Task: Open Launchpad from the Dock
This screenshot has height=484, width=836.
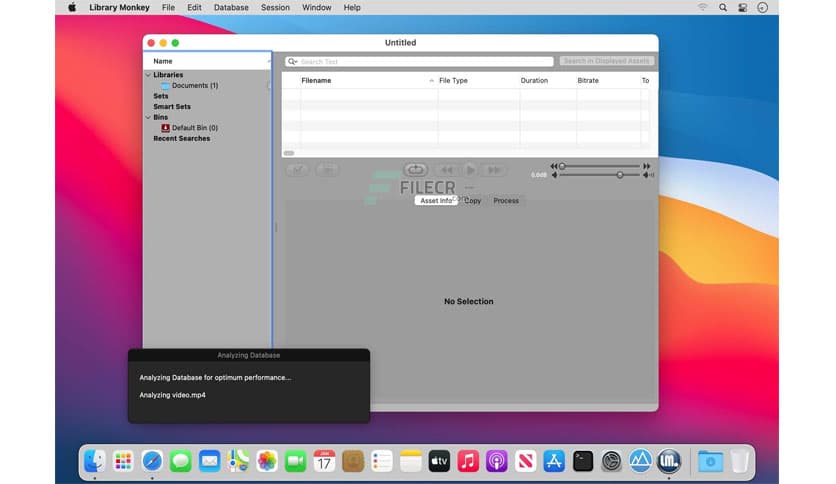Action: pyautogui.click(x=123, y=461)
